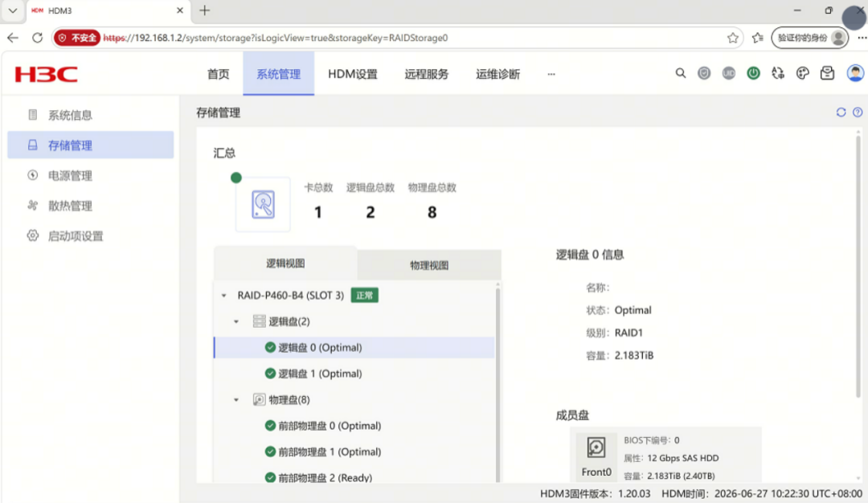Bookmark this page with star icon
The image size is (868, 503).
coord(733,38)
